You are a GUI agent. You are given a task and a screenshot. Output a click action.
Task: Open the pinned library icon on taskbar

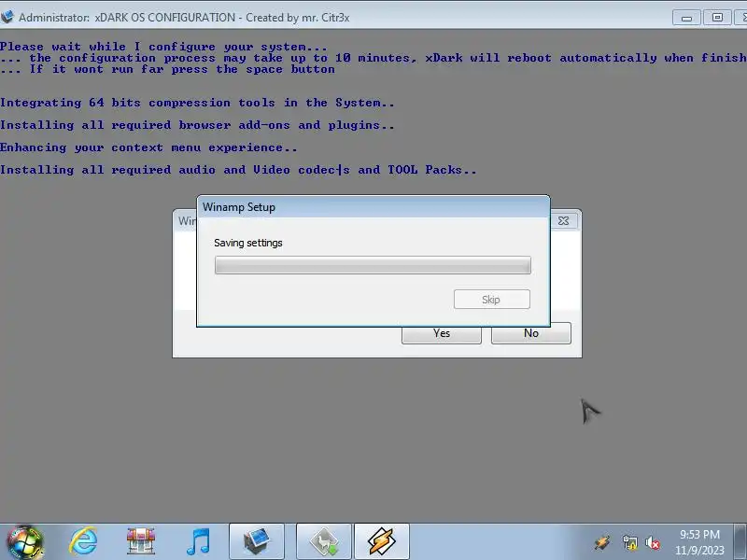pos(141,541)
